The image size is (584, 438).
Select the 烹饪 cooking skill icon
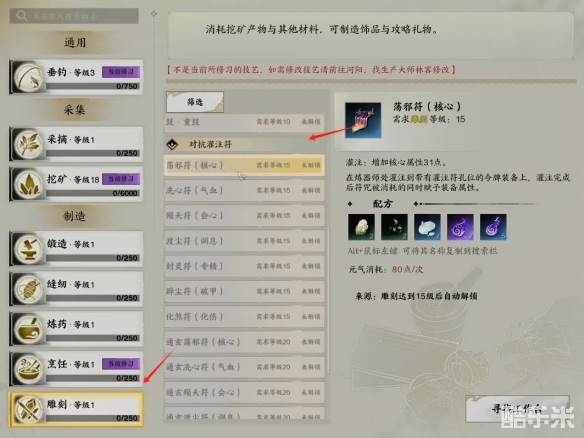(27, 369)
